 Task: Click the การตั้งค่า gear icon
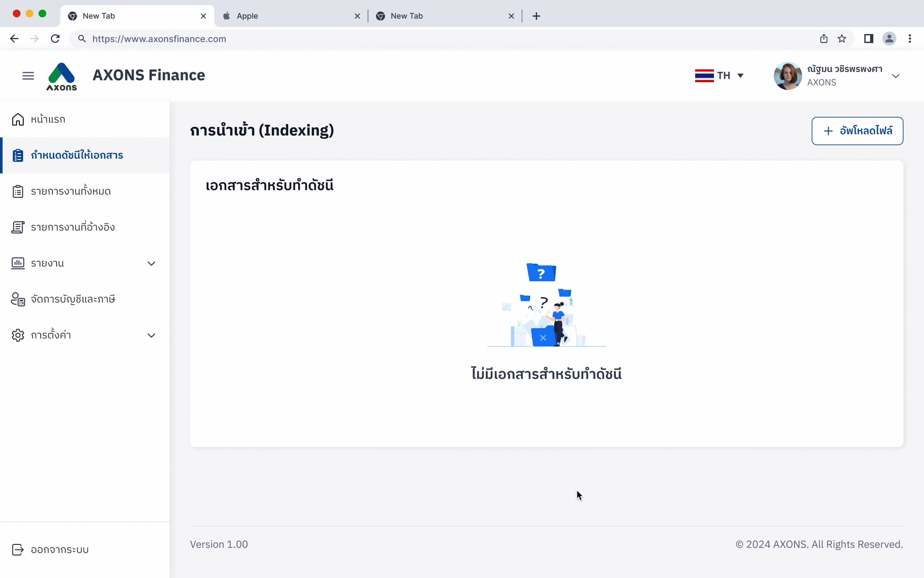pos(18,335)
